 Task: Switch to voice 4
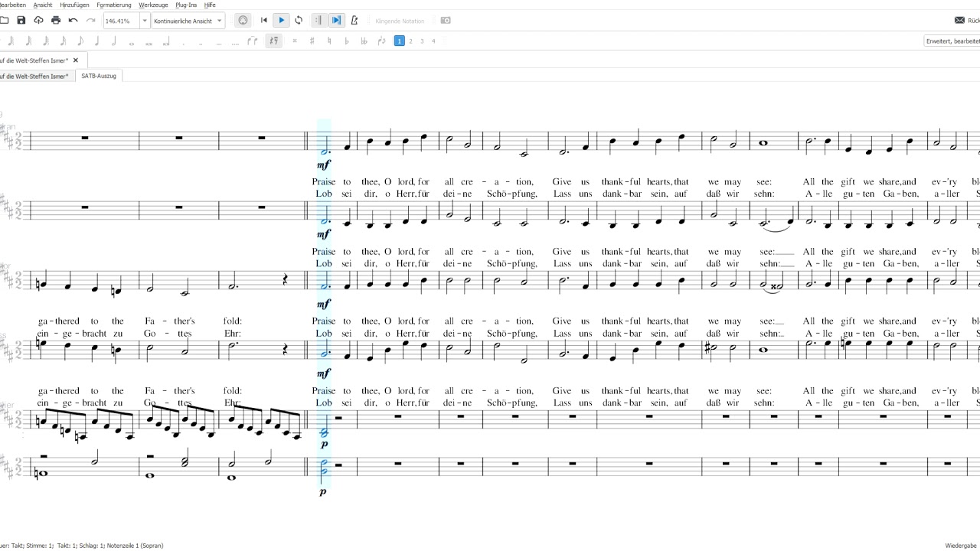click(x=433, y=41)
